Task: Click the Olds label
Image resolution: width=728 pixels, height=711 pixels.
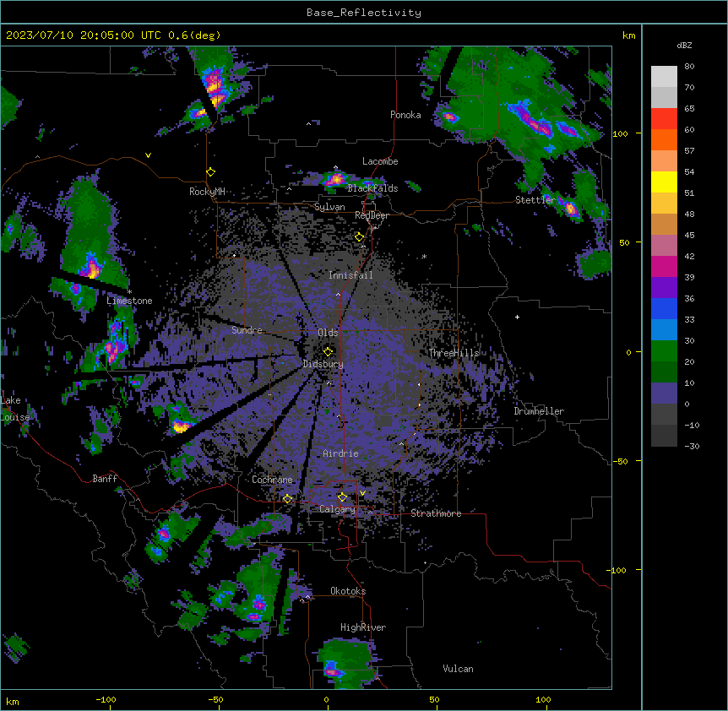Action: [328, 333]
